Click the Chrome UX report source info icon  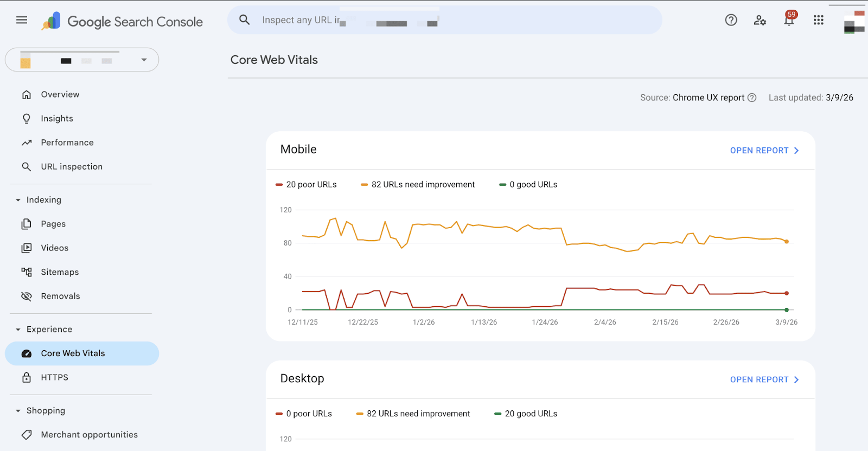pos(752,98)
